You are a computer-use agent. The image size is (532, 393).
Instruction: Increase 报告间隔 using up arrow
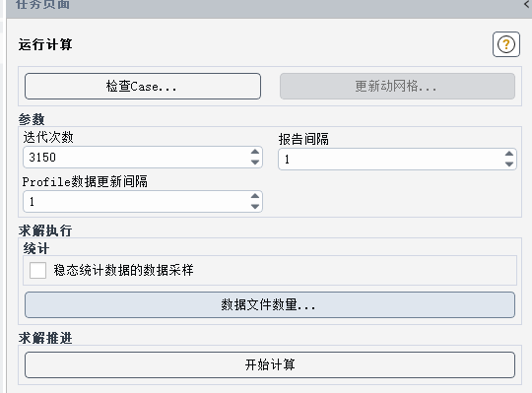tap(509, 154)
